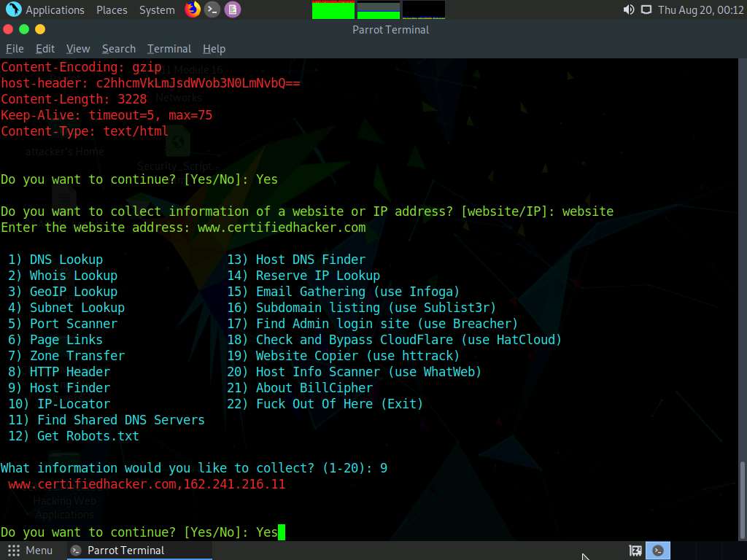Image resolution: width=747 pixels, height=560 pixels.
Task: Click the '8) HTTP Header' line
Action: point(59,372)
